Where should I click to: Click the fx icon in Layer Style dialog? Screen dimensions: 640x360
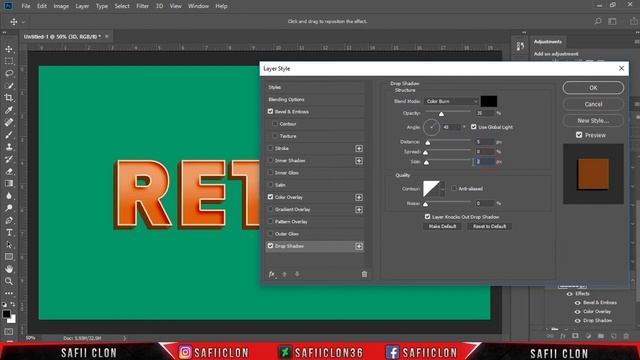tap(272, 274)
